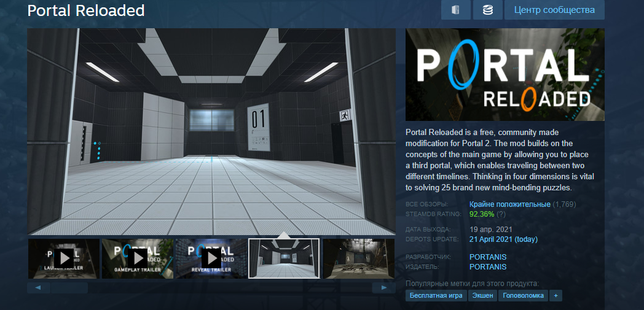
Task: Click the Portal Reloaded header image
Action: [x=505, y=75]
